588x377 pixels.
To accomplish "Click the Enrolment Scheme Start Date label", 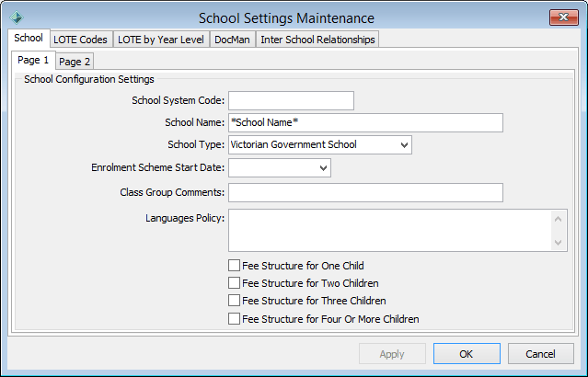I will click(x=158, y=167).
